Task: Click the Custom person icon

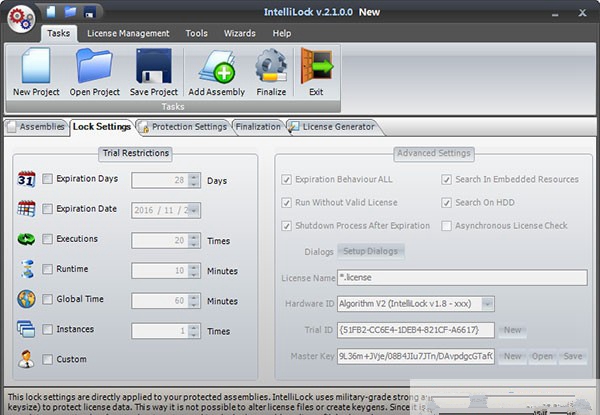Action: 26,359
